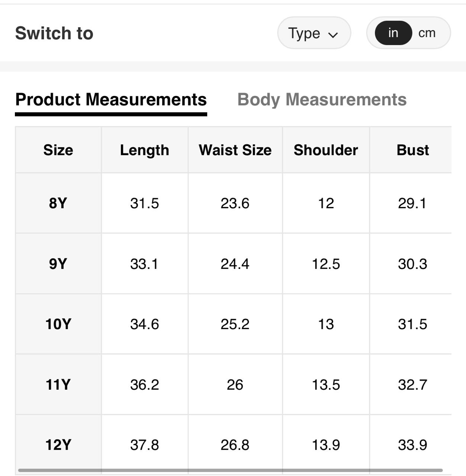Select the in unit option
Image resolution: width=466 pixels, height=476 pixels.
[393, 33]
